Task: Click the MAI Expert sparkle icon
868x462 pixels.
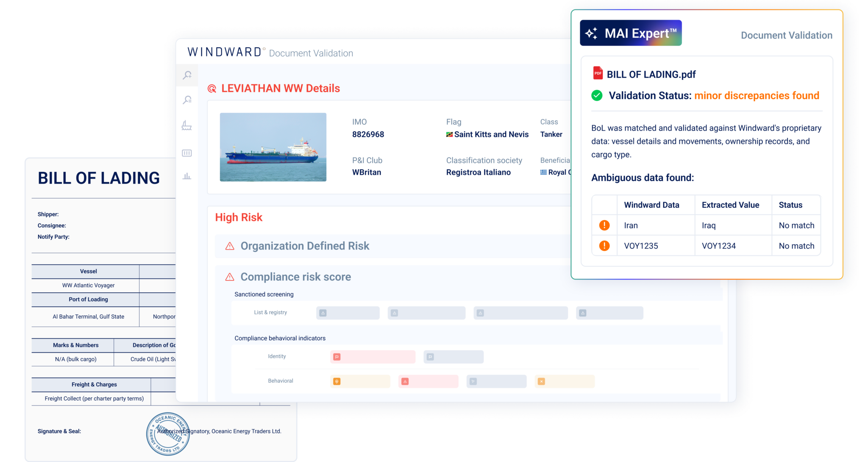Action: point(591,33)
